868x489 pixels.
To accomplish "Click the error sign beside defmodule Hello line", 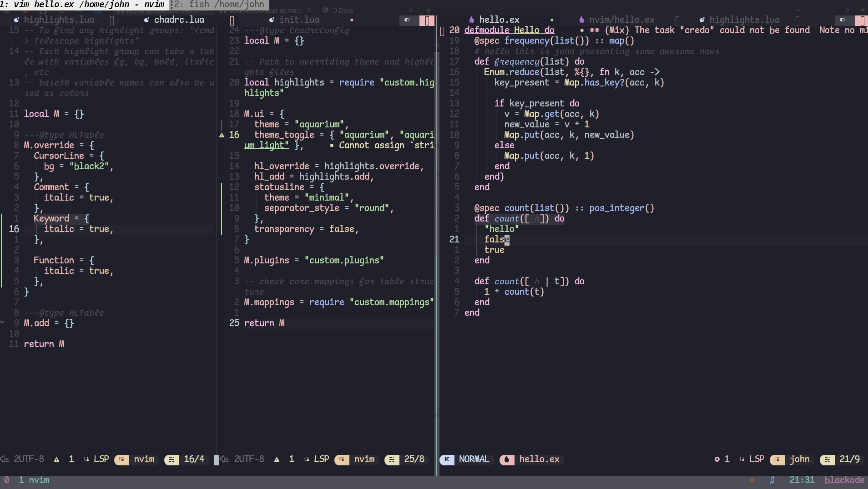I will pyautogui.click(x=442, y=30).
